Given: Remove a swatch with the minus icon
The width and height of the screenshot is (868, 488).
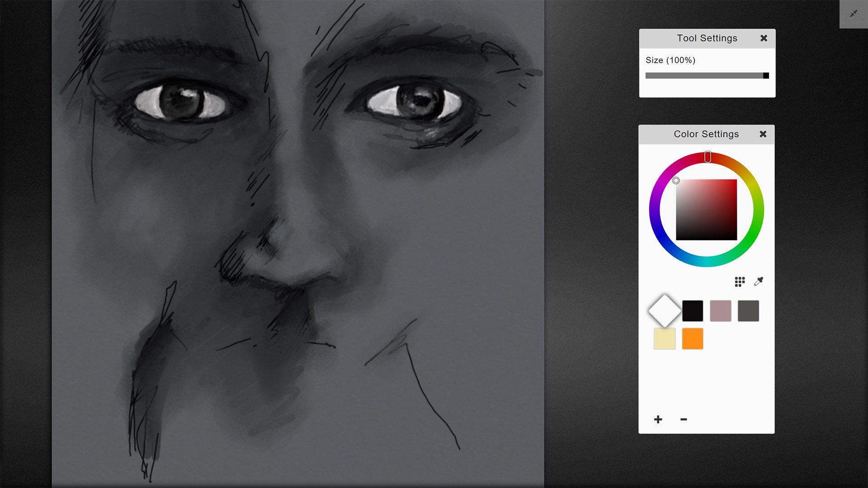Looking at the screenshot, I should (684, 419).
